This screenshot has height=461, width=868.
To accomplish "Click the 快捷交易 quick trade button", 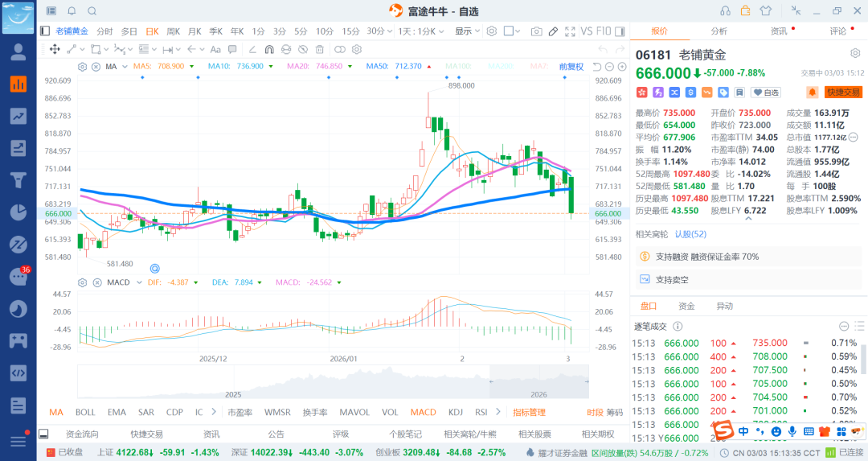I will [x=844, y=93].
